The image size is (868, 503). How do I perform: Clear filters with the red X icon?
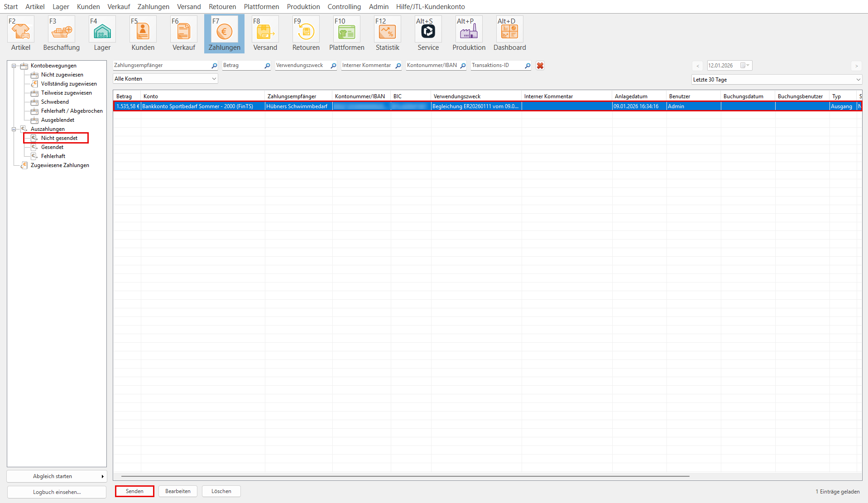tap(540, 66)
